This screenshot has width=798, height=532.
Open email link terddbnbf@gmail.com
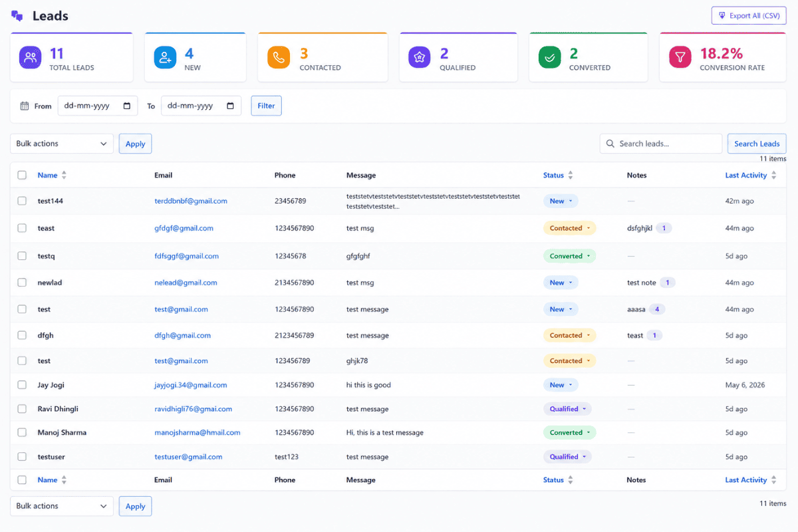(x=191, y=201)
